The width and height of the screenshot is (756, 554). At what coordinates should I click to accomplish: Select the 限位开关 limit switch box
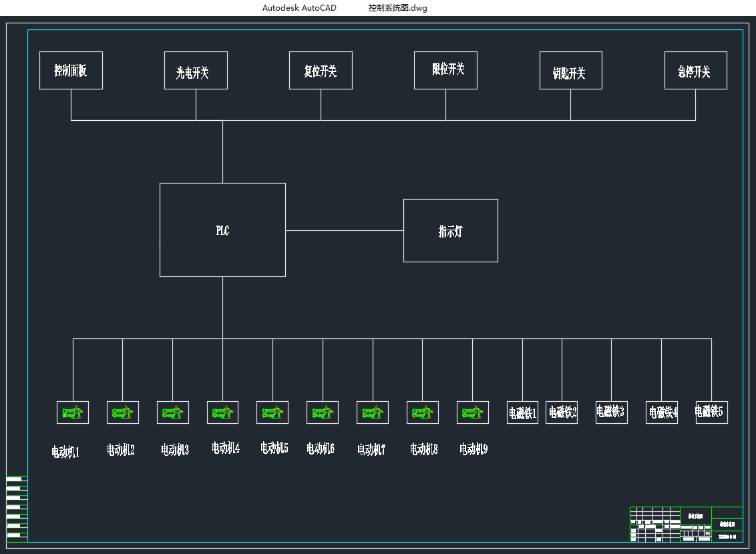(x=445, y=70)
